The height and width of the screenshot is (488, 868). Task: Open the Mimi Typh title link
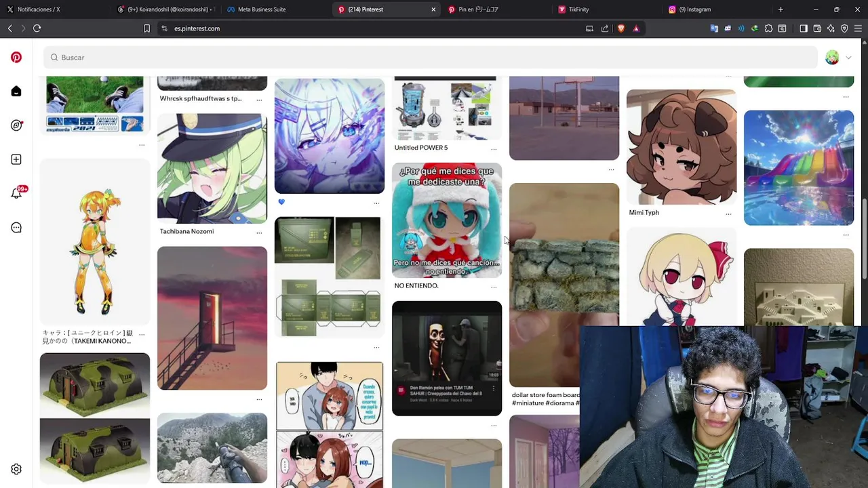(x=644, y=213)
